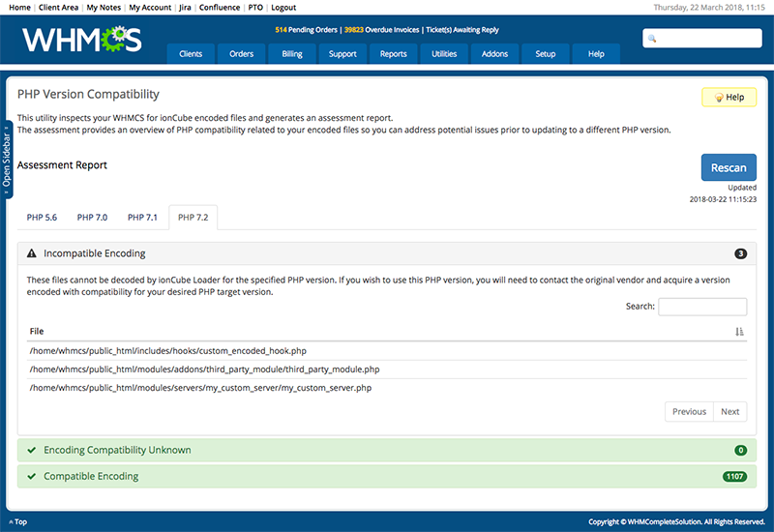This screenshot has height=532, width=774.
Task: Open the Addons menu
Action: pyautogui.click(x=494, y=54)
